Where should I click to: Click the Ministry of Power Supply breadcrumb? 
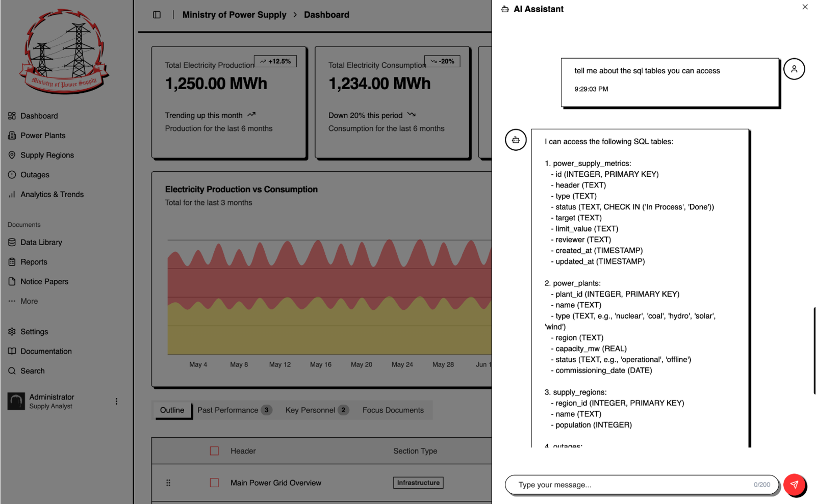[234, 15]
